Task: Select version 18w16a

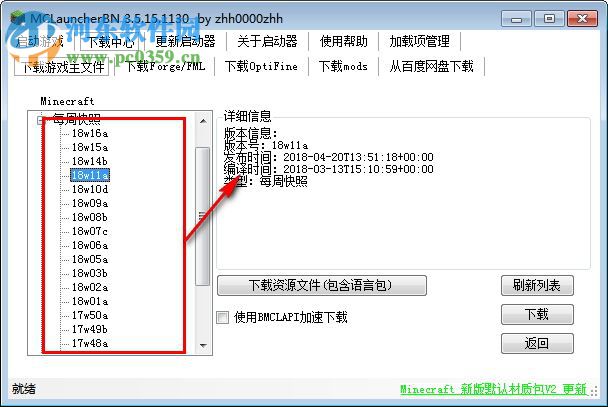Action: click(90, 133)
